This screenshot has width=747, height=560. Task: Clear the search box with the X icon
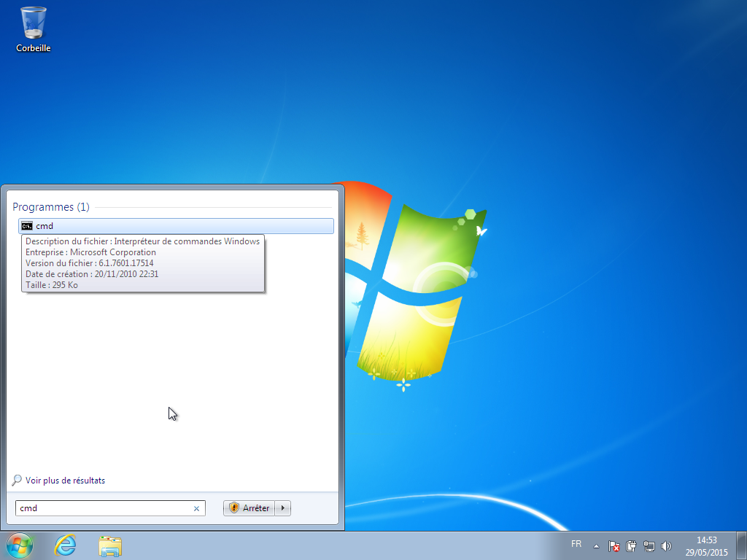point(196,508)
